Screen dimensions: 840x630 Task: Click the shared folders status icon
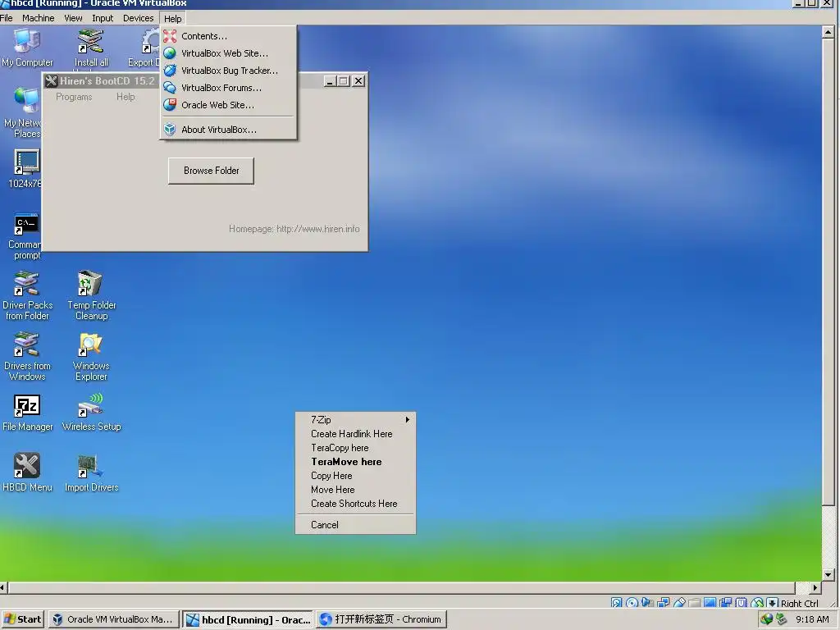click(694, 603)
